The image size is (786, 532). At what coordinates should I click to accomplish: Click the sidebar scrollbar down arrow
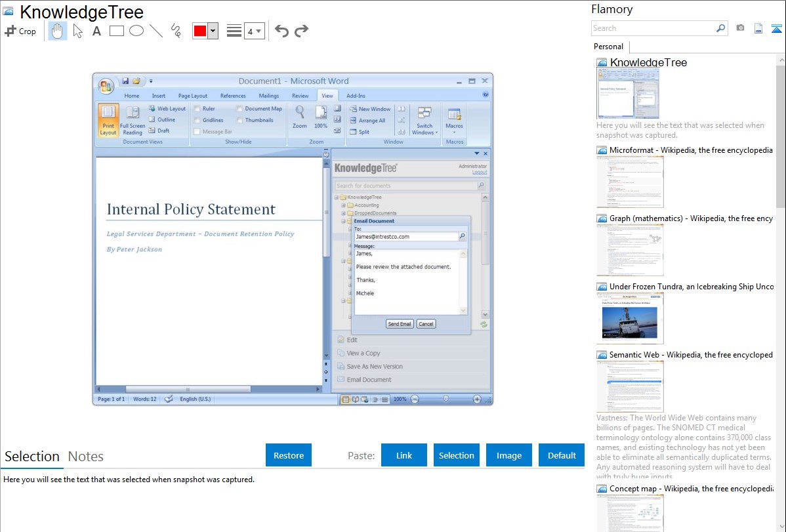pyautogui.click(x=781, y=527)
